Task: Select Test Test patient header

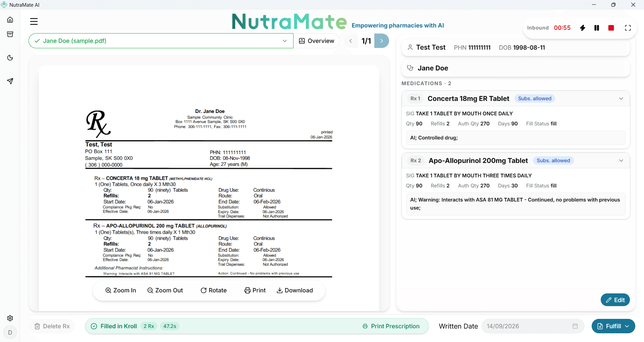Action: (431, 48)
